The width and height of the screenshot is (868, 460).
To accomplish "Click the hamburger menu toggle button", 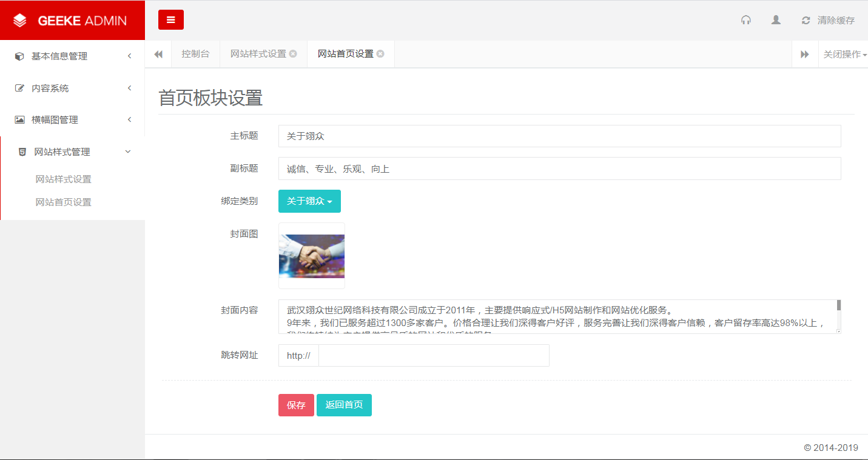I will (170, 20).
